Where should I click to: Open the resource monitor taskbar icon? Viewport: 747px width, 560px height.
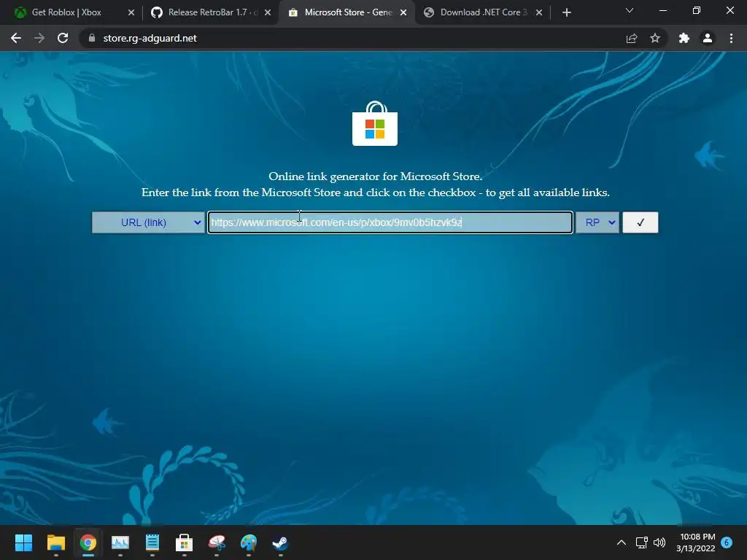click(x=120, y=542)
